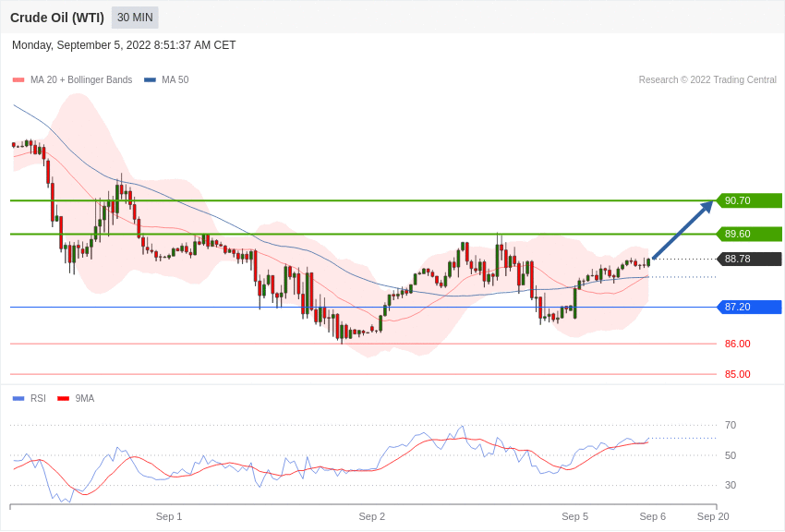Viewport: 785px width, 532px height.
Task: Click the RSI legend marker
Action: pos(17,398)
